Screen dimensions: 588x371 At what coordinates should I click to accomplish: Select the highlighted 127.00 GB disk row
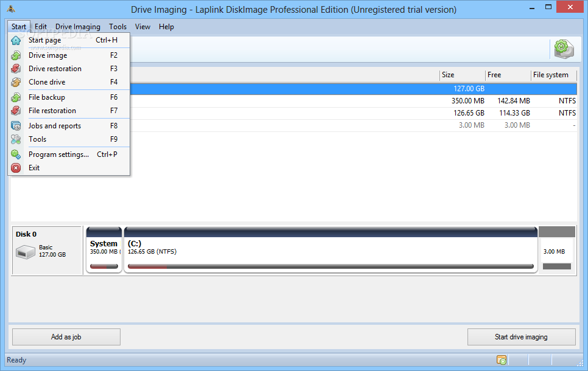(353, 89)
